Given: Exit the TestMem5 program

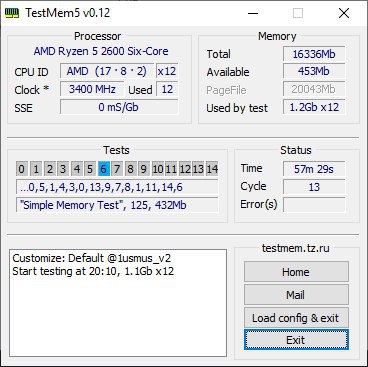Looking at the screenshot, I should pyautogui.click(x=296, y=340).
